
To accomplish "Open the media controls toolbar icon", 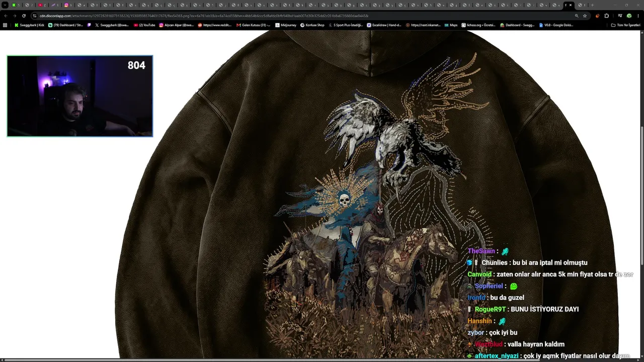I will click(620, 16).
